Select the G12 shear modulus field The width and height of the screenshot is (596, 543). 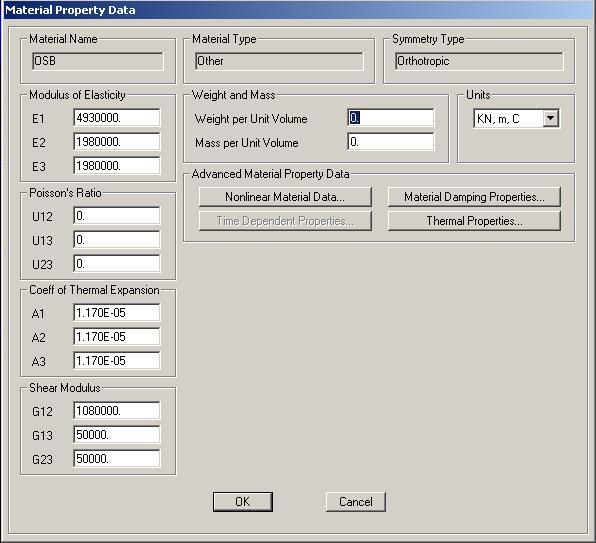(117, 411)
